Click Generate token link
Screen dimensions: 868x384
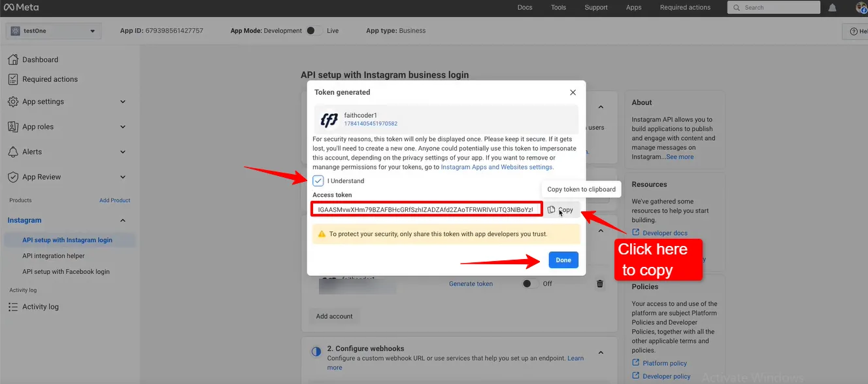[x=471, y=284]
